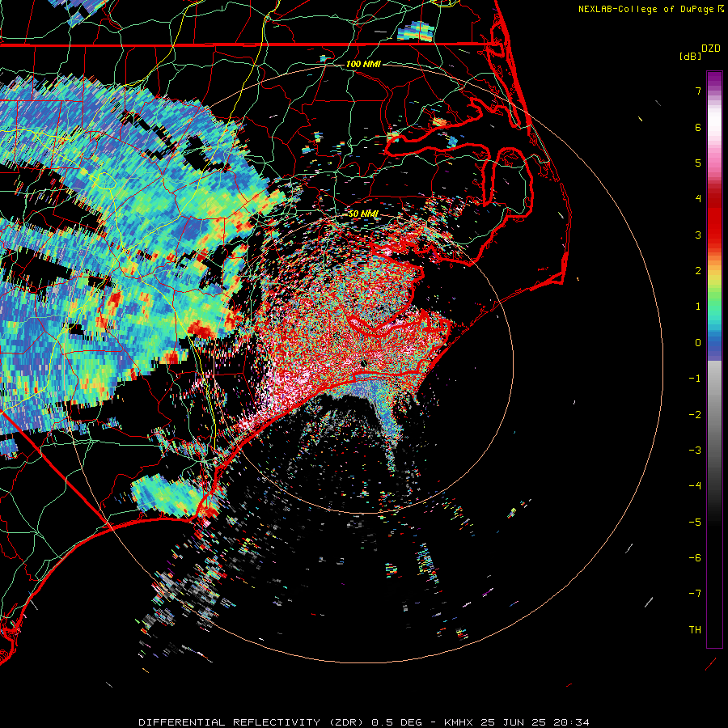Click the blue zero-dB segment of color scale
728x728 pixels.
714,344
